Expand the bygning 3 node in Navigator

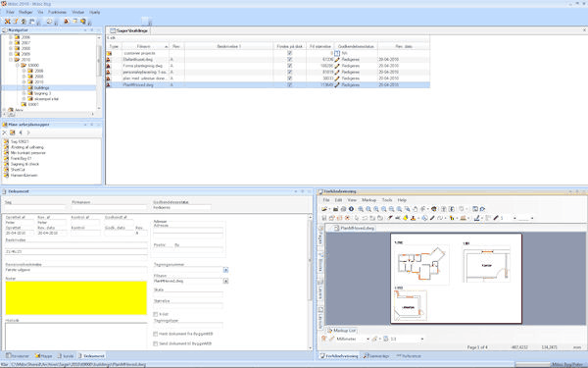(x=24, y=93)
